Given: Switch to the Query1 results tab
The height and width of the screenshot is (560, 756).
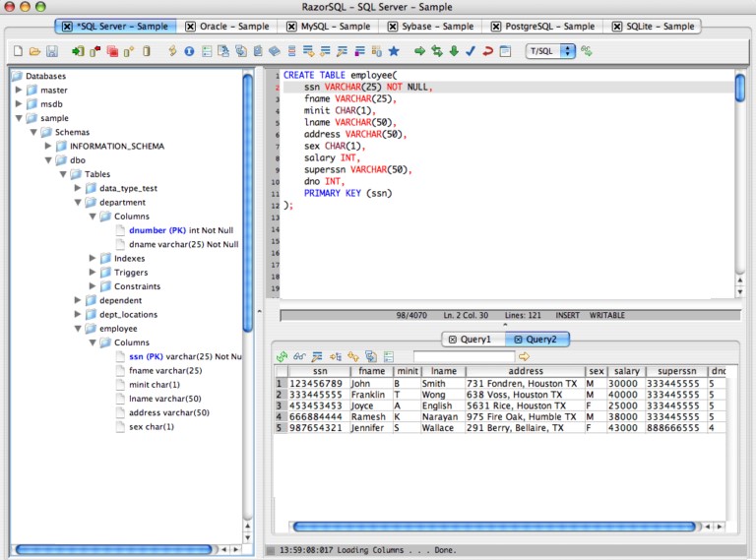Looking at the screenshot, I should pyautogui.click(x=474, y=340).
